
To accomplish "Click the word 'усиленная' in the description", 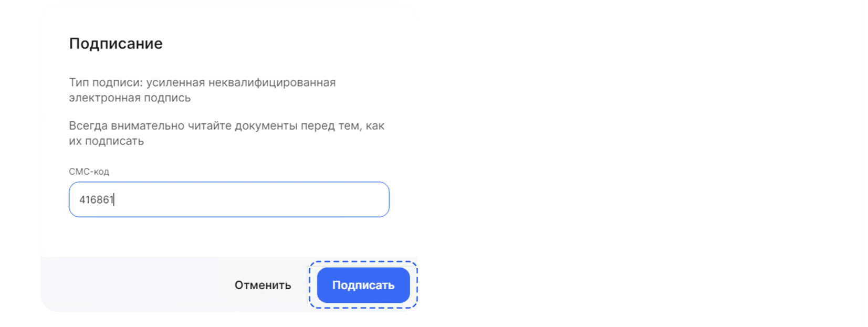I will tap(175, 82).
